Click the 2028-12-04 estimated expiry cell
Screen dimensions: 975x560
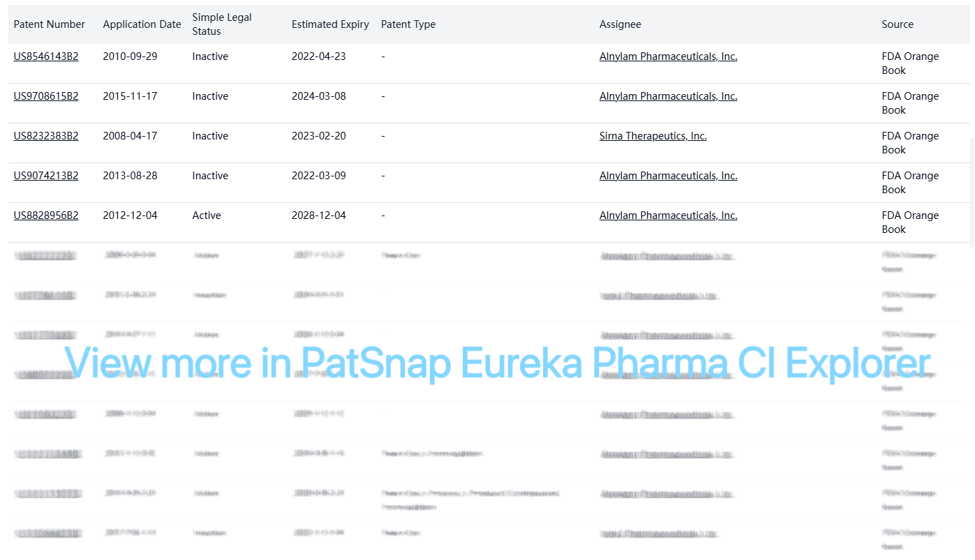pos(319,215)
